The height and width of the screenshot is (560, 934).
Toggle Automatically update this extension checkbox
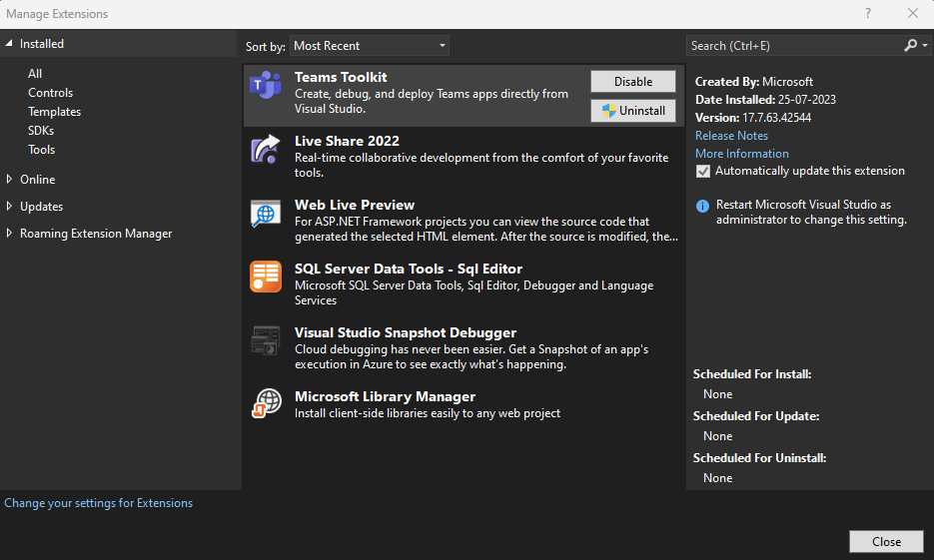point(703,171)
